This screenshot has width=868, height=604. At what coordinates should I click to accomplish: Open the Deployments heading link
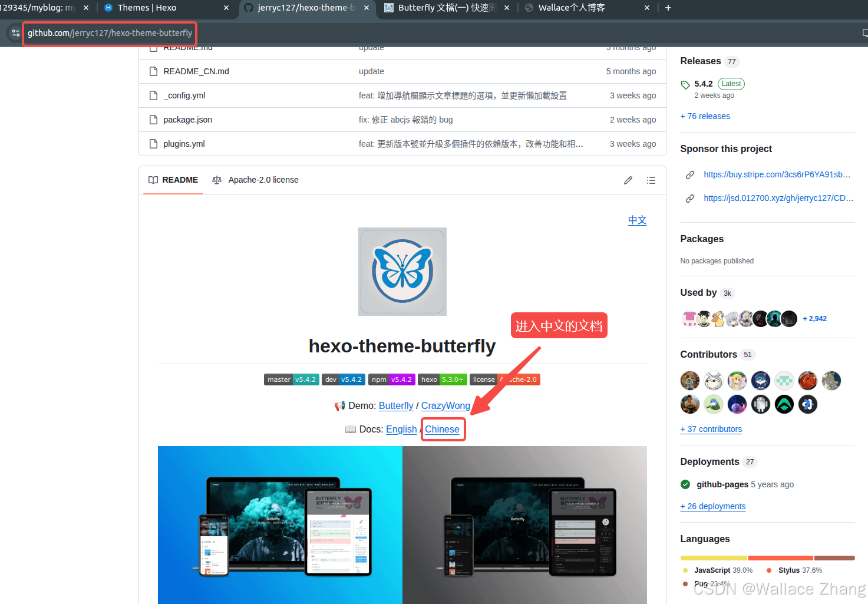tap(718, 462)
